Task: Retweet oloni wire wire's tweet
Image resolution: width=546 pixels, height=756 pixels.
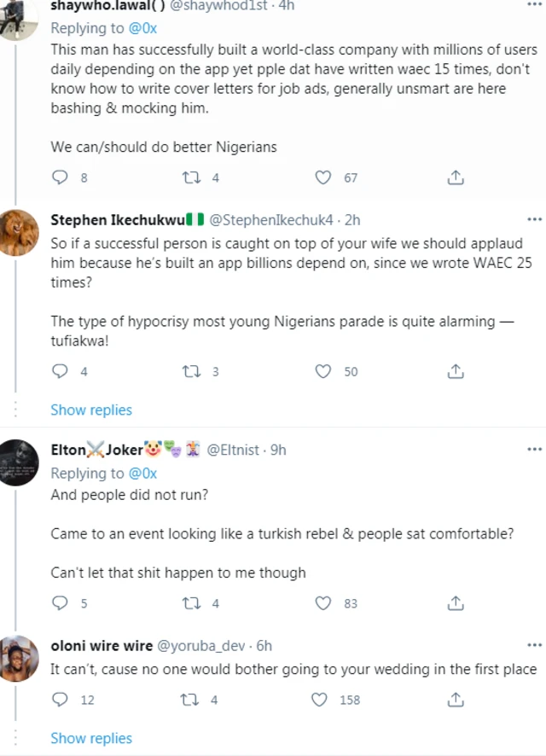Action: pos(189,700)
